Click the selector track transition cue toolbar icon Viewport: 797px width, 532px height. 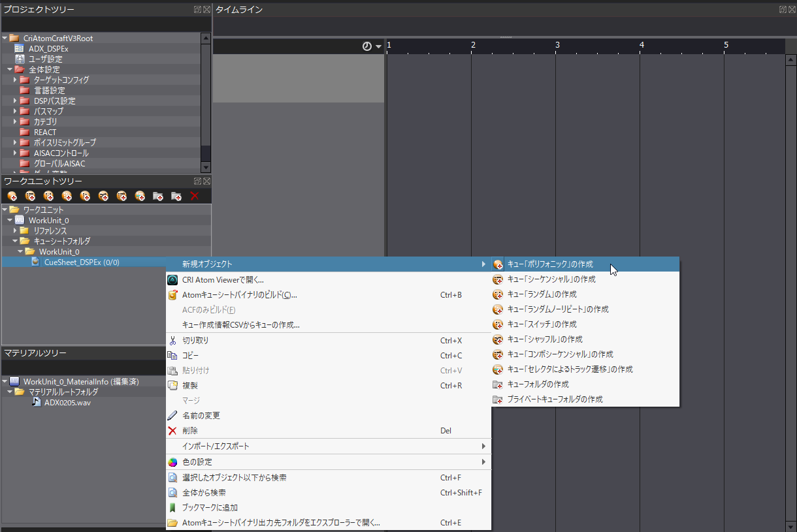[x=140, y=196]
